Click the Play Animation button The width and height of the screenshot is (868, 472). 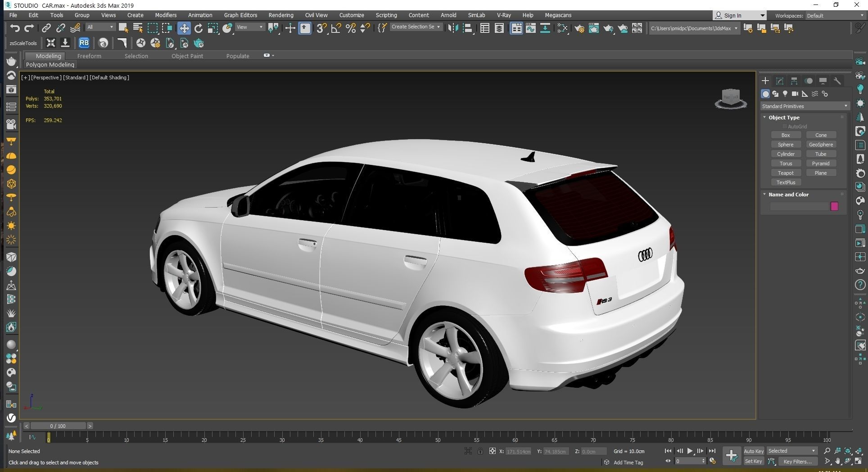pyautogui.click(x=690, y=451)
